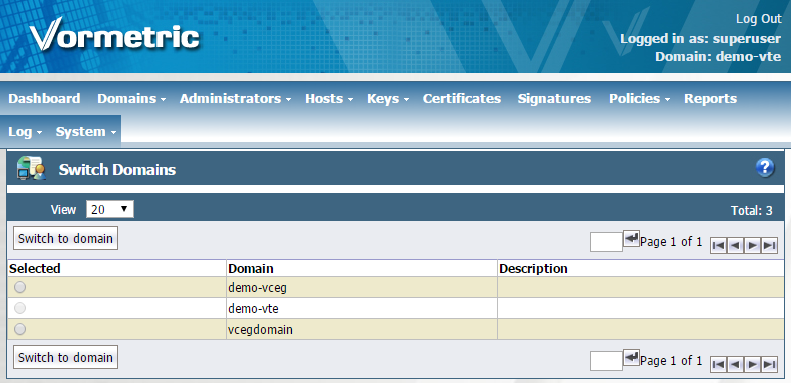Image resolution: width=791 pixels, height=383 pixels.
Task: Click the Domain: demo-vte header text
Action: tap(718, 57)
